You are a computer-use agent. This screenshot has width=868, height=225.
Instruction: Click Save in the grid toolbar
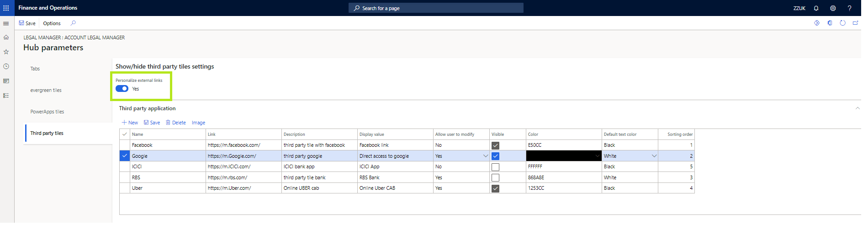pos(152,123)
